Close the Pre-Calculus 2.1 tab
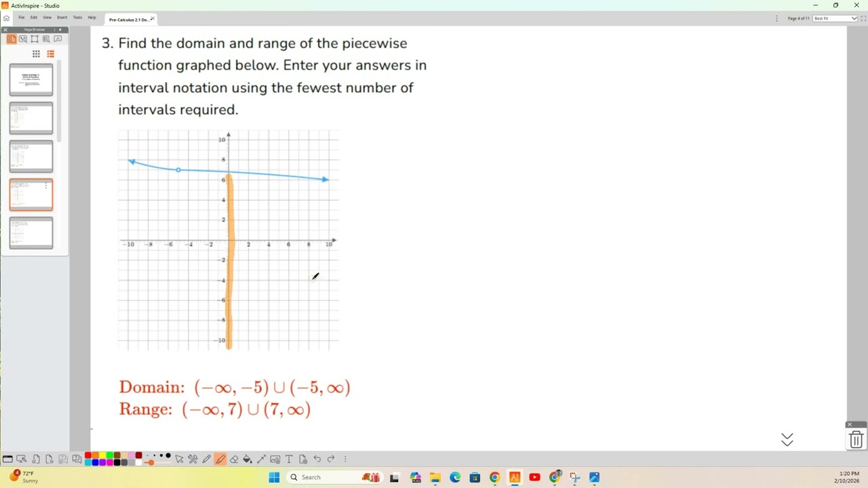This screenshot has width=868, height=488. tap(153, 19)
